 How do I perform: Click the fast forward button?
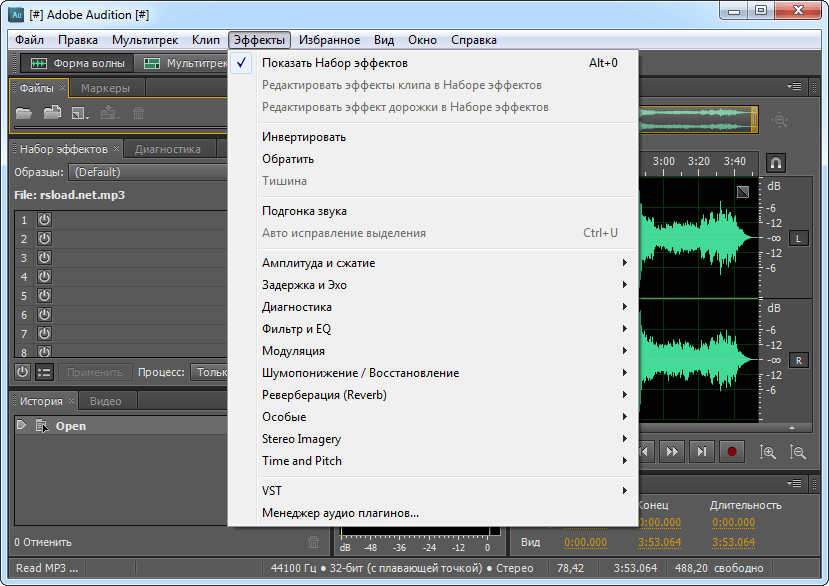coord(672,452)
